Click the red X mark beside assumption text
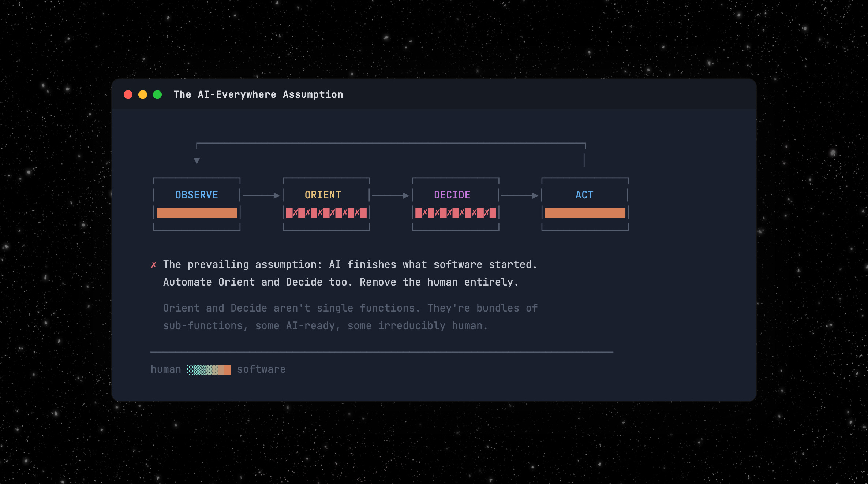 154,265
